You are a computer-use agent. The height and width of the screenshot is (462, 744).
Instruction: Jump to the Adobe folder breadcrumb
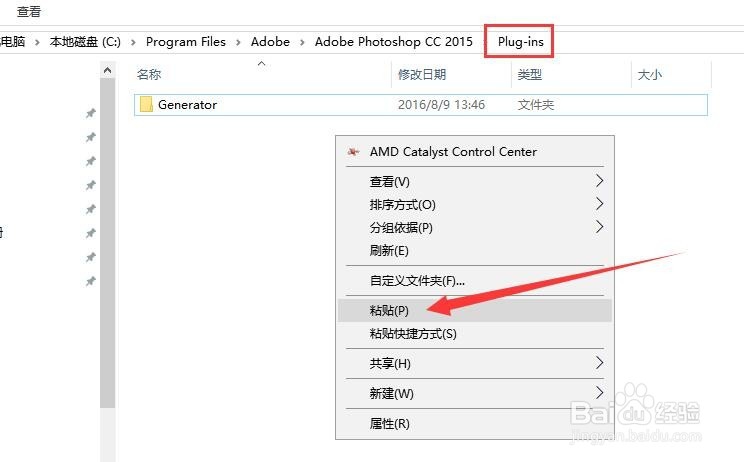coord(270,42)
